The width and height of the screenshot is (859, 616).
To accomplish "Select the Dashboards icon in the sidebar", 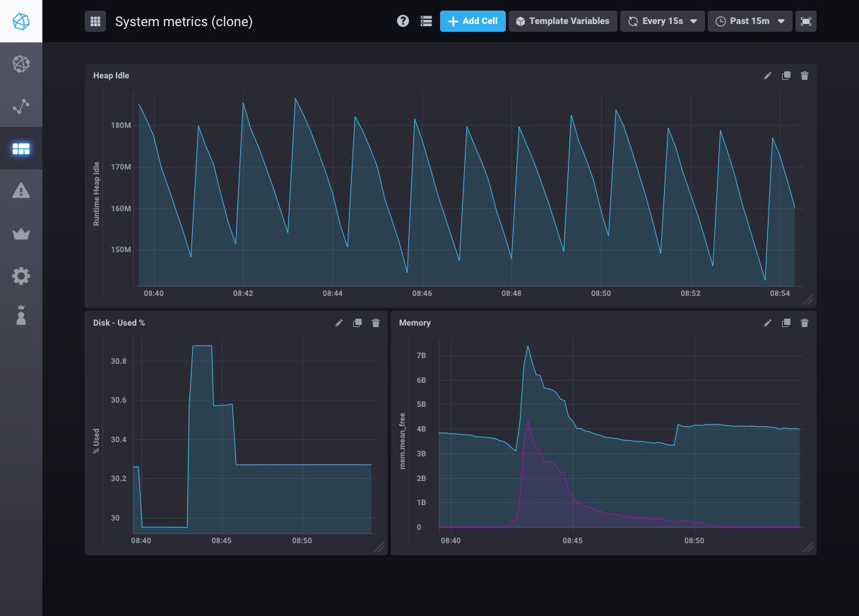I will (x=21, y=148).
